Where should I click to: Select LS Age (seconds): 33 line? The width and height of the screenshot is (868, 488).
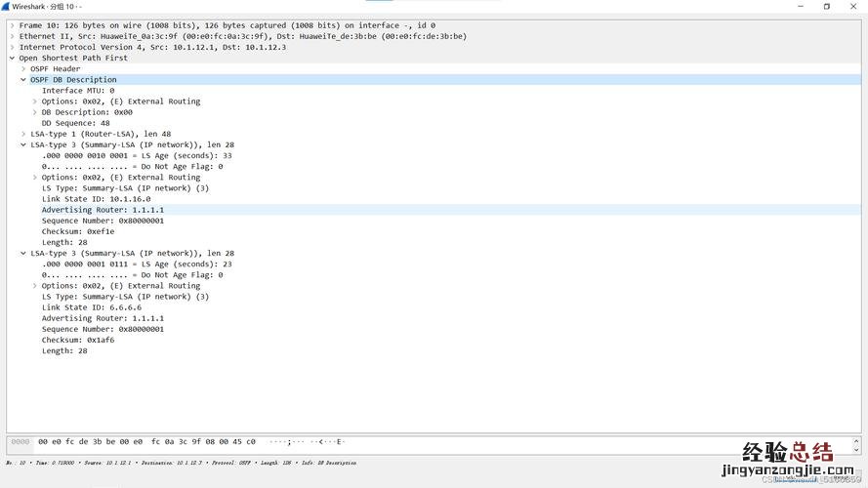click(x=137, y=155)
